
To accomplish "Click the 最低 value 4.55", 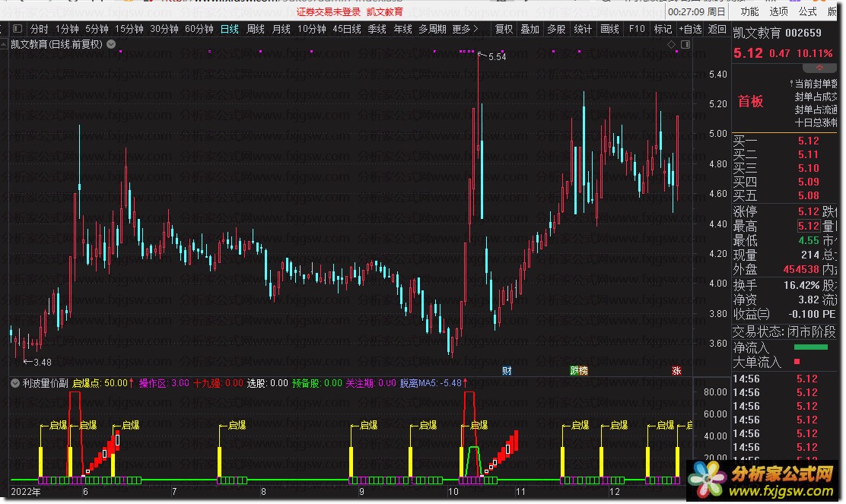I will [808, 240].
